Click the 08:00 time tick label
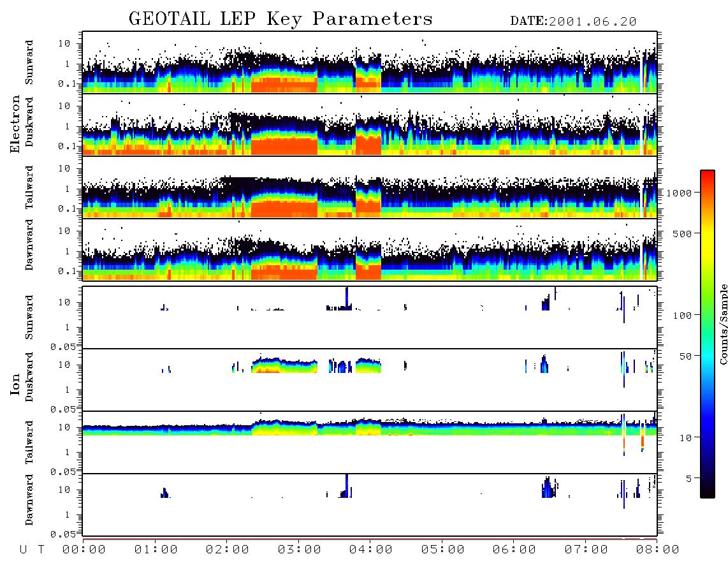Image resolution: width=728 pixels, height=561 pixels. point(658,550)
